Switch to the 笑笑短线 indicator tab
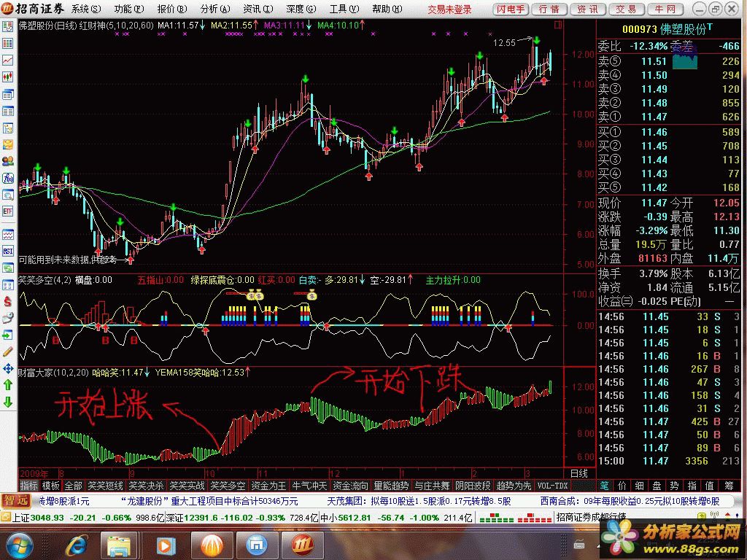This screenshot has height=560, width=747. [x=105, y=486]
